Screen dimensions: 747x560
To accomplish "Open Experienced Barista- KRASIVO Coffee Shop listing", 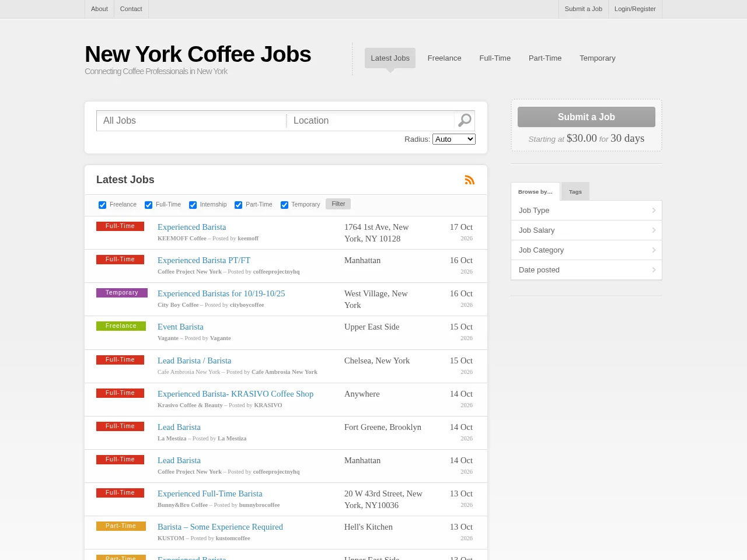I will pyautogui.click(x=235, y=394).
